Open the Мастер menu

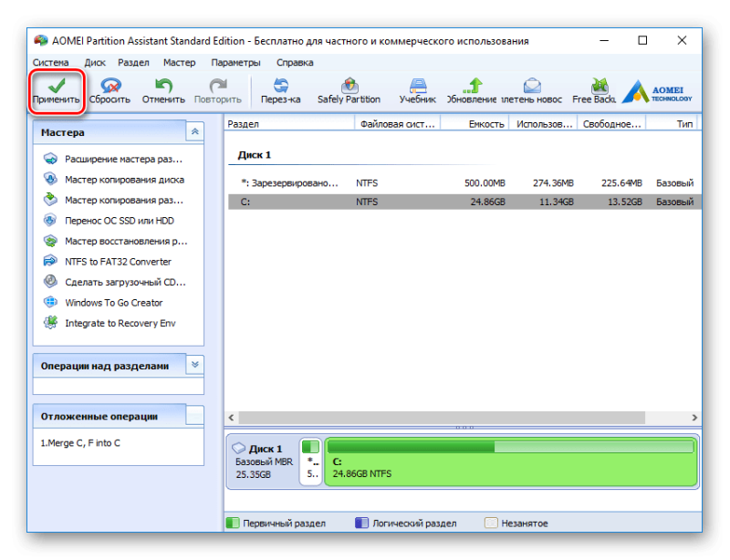click(x=179, y=62)
